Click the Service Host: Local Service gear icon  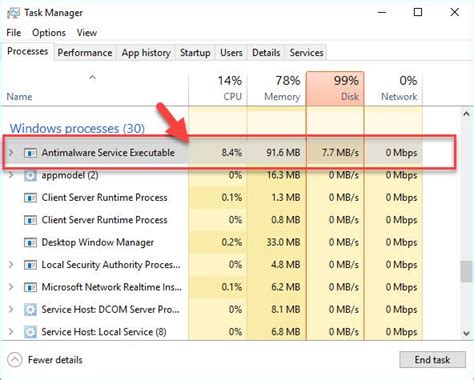pyautogui.click(x=30, y=332)
